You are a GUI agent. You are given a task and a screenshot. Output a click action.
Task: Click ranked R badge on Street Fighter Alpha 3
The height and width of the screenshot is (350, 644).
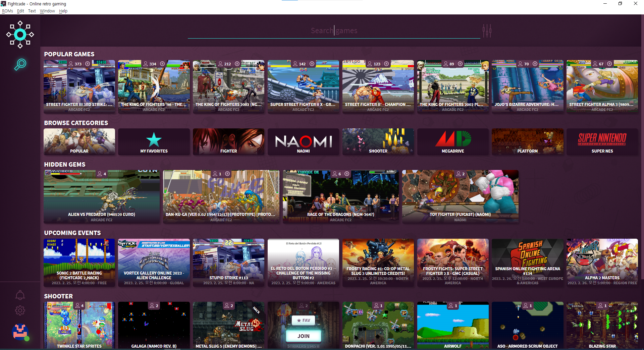pos(609,64)
